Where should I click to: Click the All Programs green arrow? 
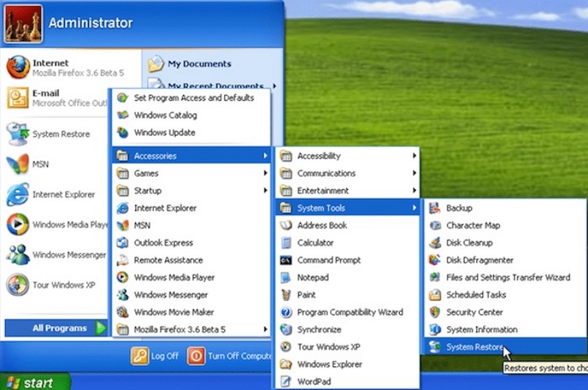pos(101,328)
